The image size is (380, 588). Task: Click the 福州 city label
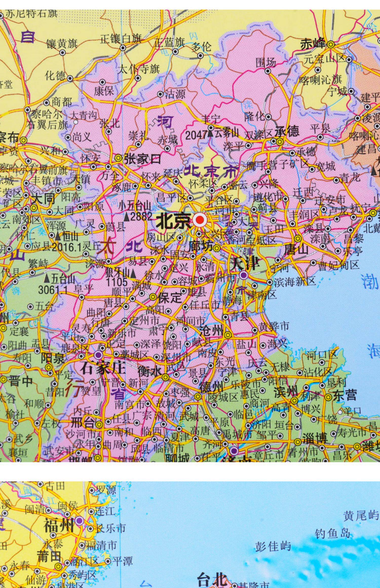59,525
